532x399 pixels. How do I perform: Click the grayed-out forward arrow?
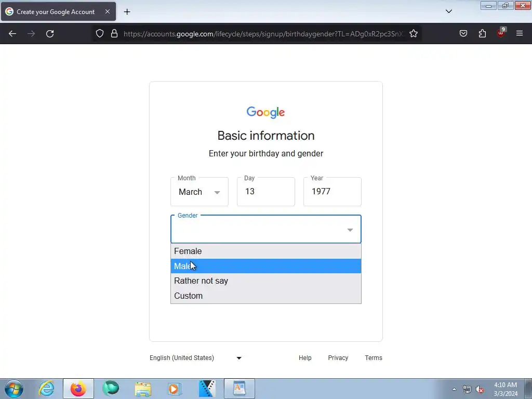(x=31, y=34)
